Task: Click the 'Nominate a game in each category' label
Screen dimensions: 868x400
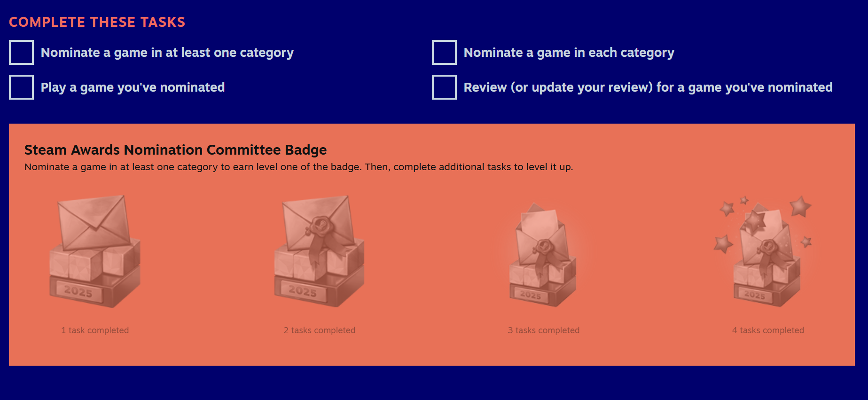Action: tap(569, 53)
